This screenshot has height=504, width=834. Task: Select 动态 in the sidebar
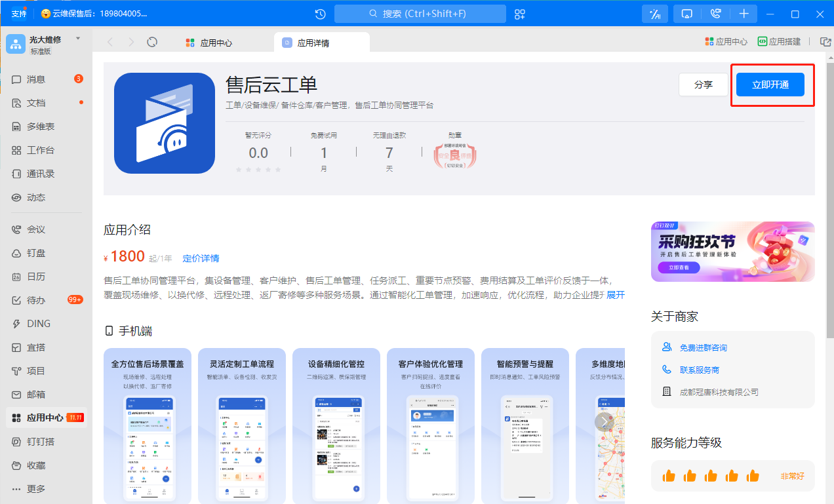pyautogui.click(x=46, y=197)
